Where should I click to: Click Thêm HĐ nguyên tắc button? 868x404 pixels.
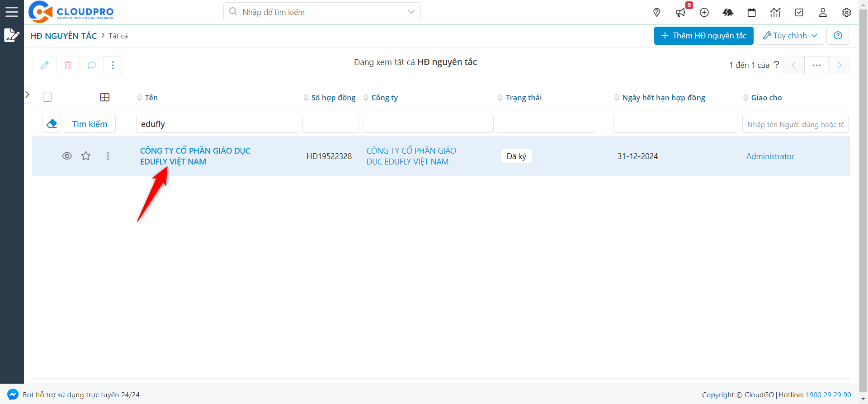703,36
